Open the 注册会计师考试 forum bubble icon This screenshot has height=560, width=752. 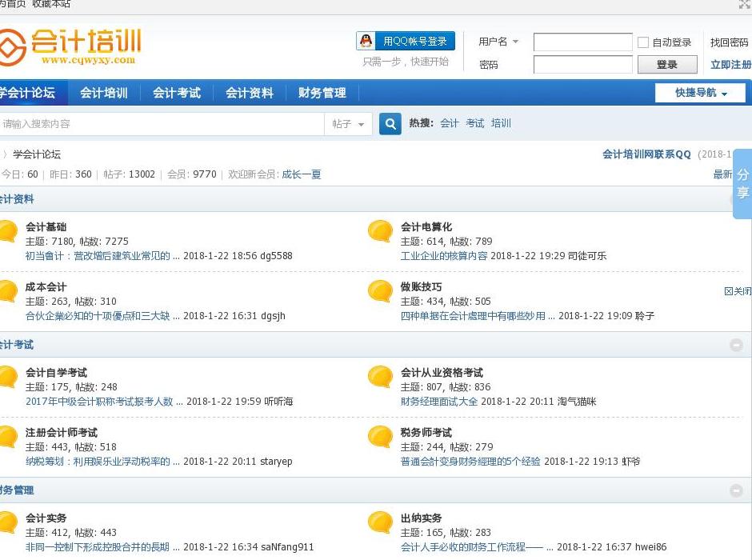(x=9, y=437)
